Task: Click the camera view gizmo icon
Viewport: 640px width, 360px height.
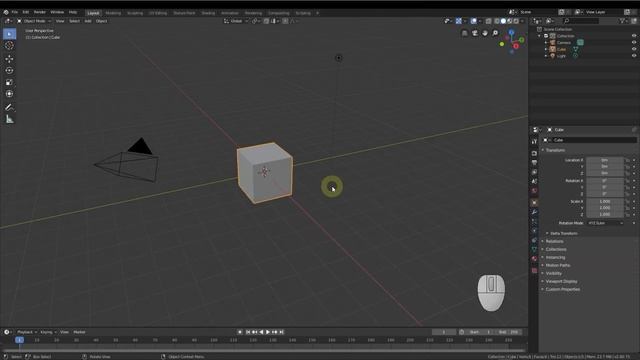Action: (x=475, y=33)
